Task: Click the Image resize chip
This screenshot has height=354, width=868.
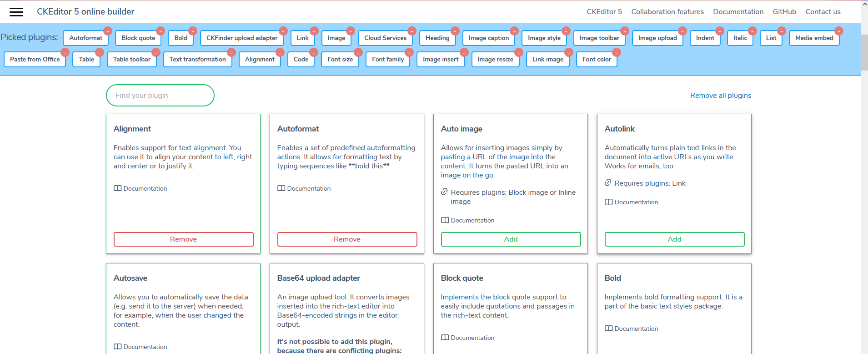Action: (496, 60)
